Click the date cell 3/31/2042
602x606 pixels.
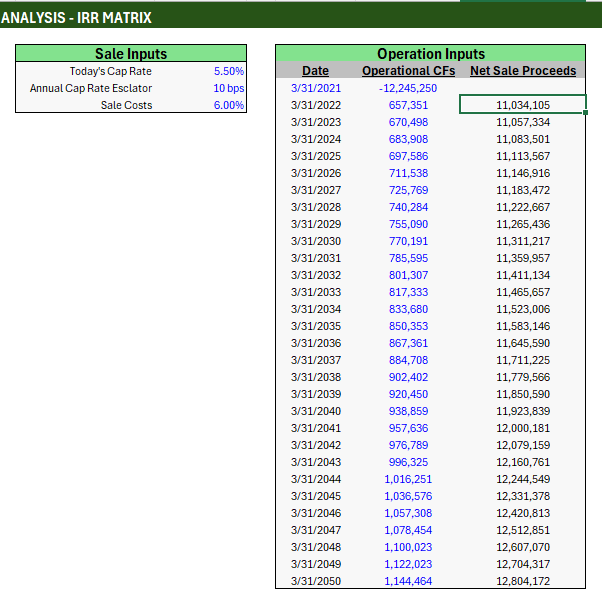(316, 445)
